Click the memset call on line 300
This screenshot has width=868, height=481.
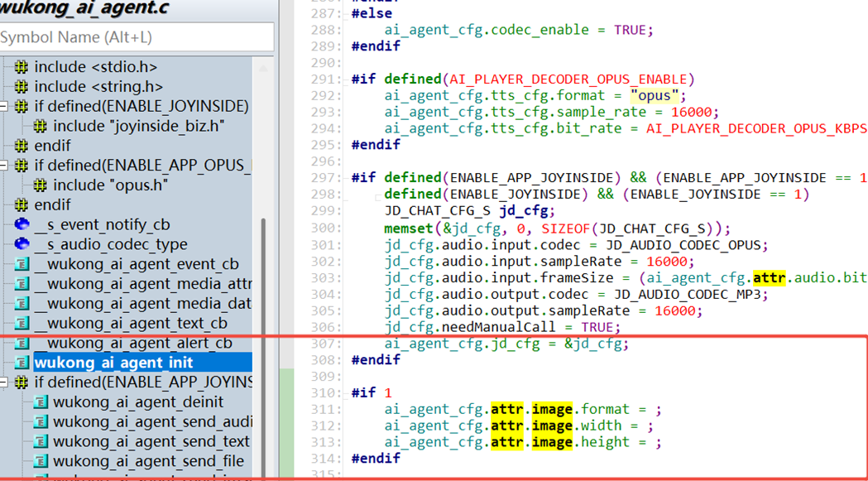click(x=409, y=228)
